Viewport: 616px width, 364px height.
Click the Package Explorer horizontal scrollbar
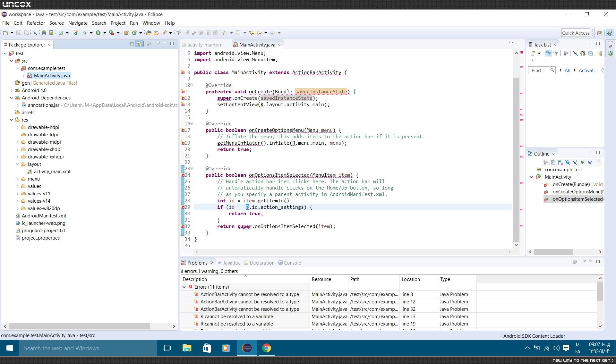[79, 326]
